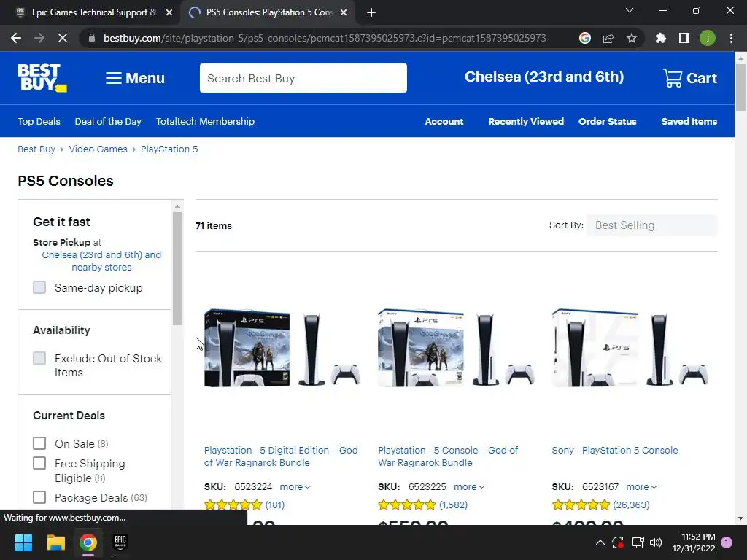Go back with browser back arrow
The image size is (747, 560).
(x=16, y=38)
